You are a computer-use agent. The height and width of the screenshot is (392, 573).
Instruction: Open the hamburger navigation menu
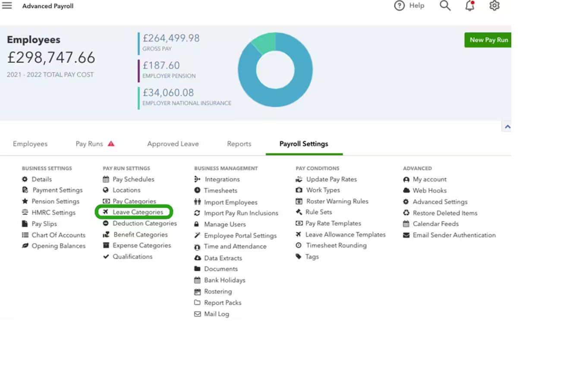(x=7, y=6)
